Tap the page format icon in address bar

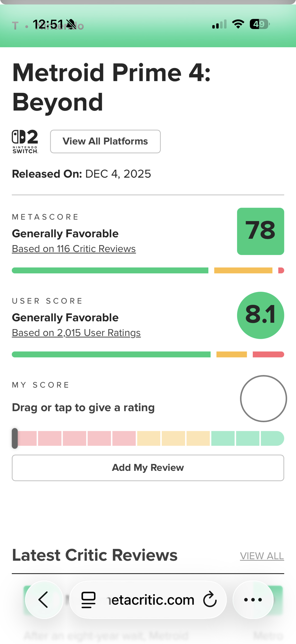[89, 600]
